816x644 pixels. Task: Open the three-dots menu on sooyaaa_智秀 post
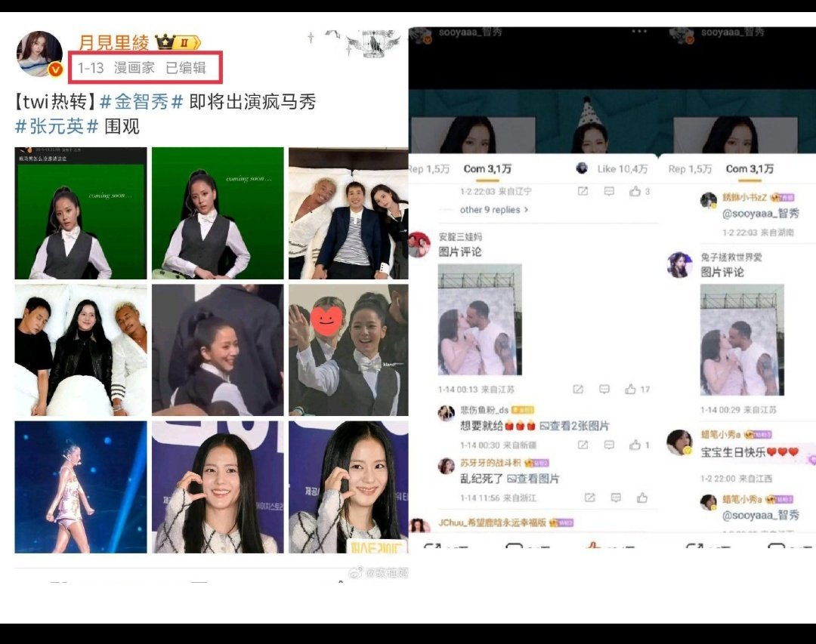(639, 32)
